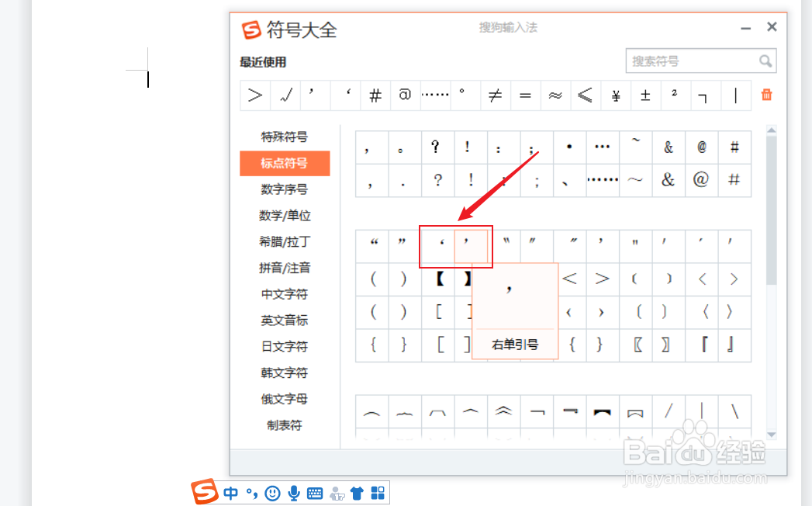Open the skin shop shirt icon

[x=357, y=493]
